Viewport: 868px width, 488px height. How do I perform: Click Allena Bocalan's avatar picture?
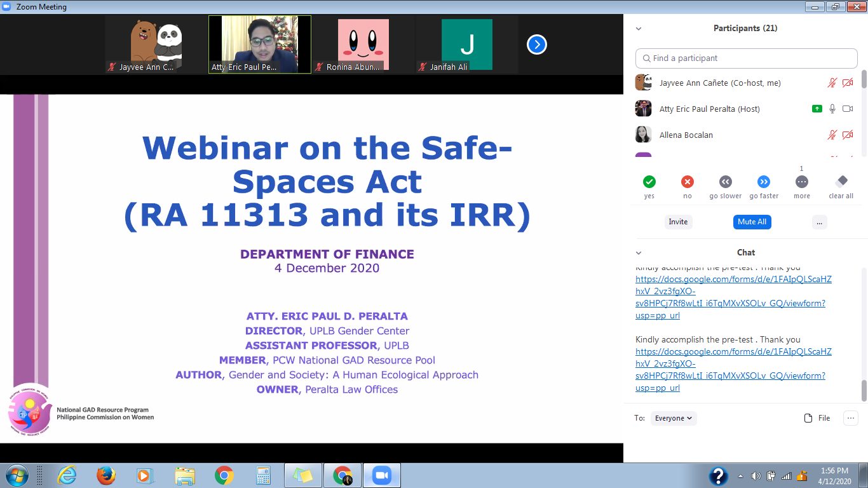(643, 135)
